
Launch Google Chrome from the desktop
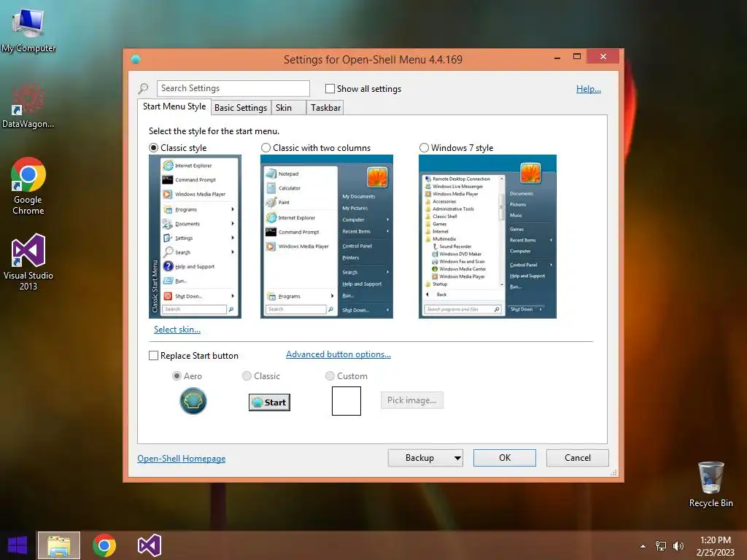click(x=28, y=186)
